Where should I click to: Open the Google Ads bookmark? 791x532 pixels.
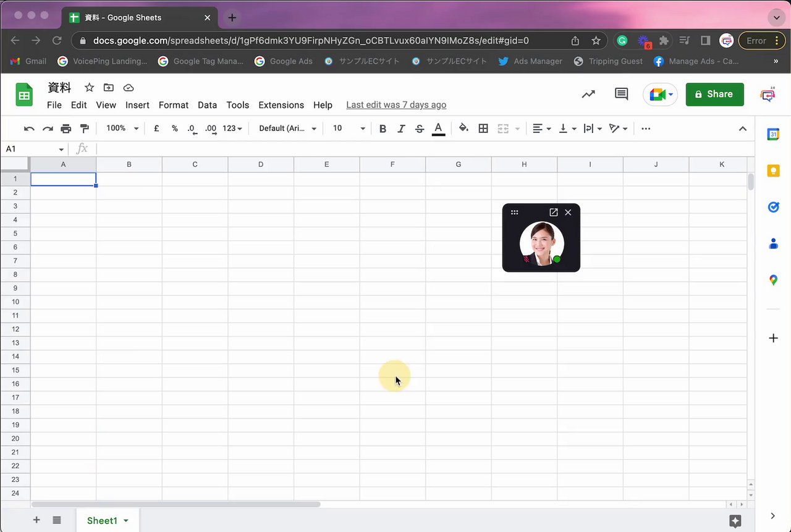coord(284,61)
